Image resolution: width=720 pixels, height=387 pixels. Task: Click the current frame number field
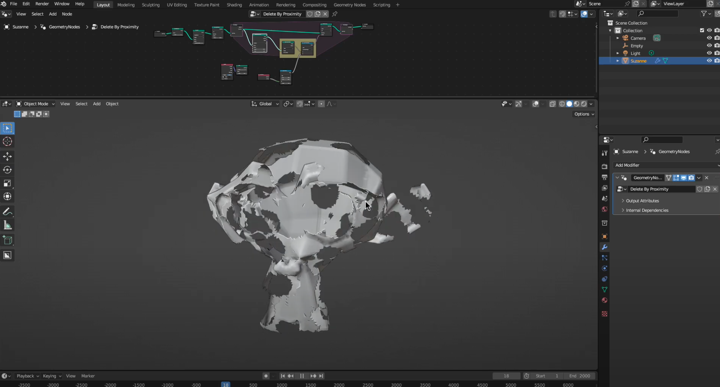(x=506, y=376)
